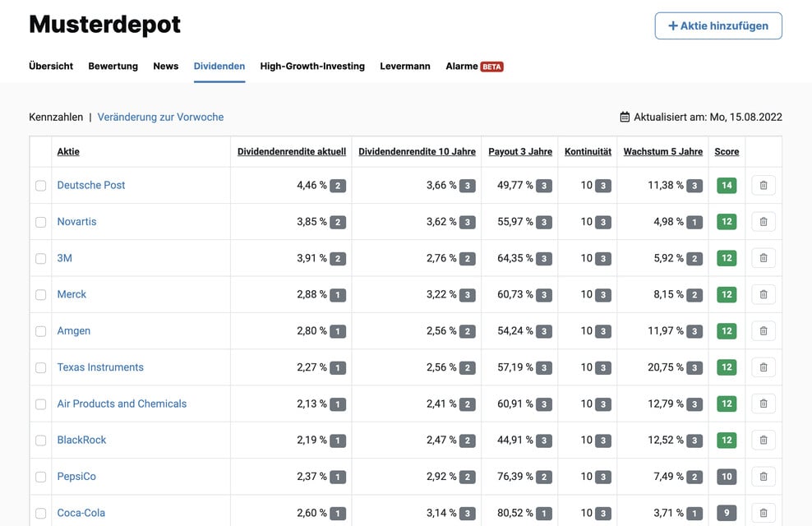Image resolution: width=812 pixels, height=526 pixels.
Task: Click the Texas Instruments trash icon
Action: point(764,367)
